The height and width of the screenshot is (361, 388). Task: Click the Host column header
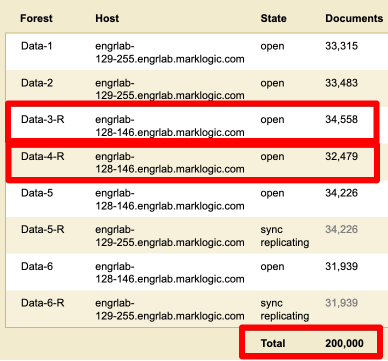107,18
